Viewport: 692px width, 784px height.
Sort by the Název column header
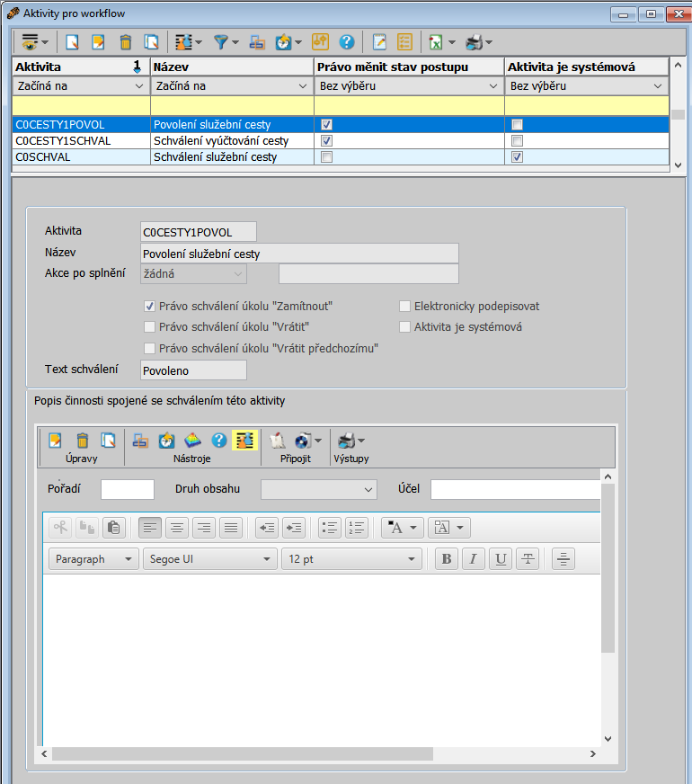231,67
